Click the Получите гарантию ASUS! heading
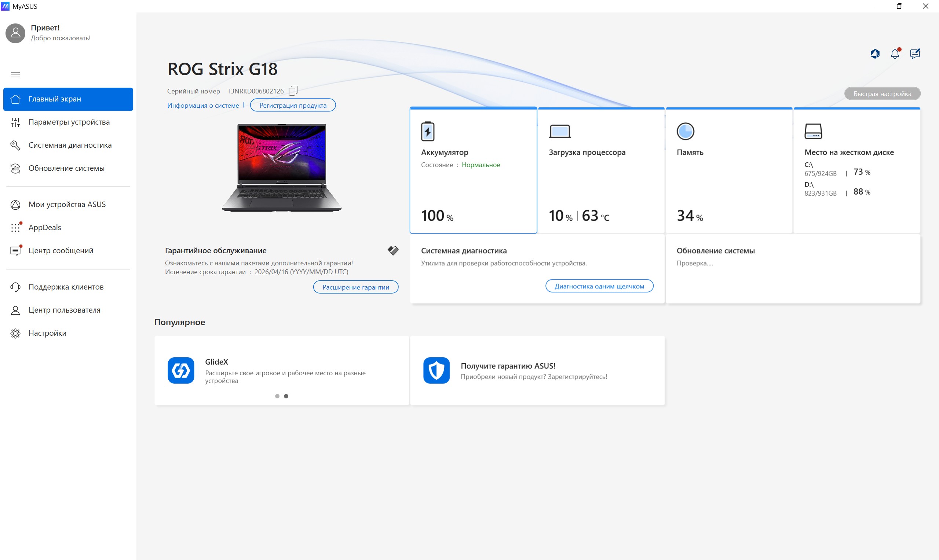 [508, 366]
